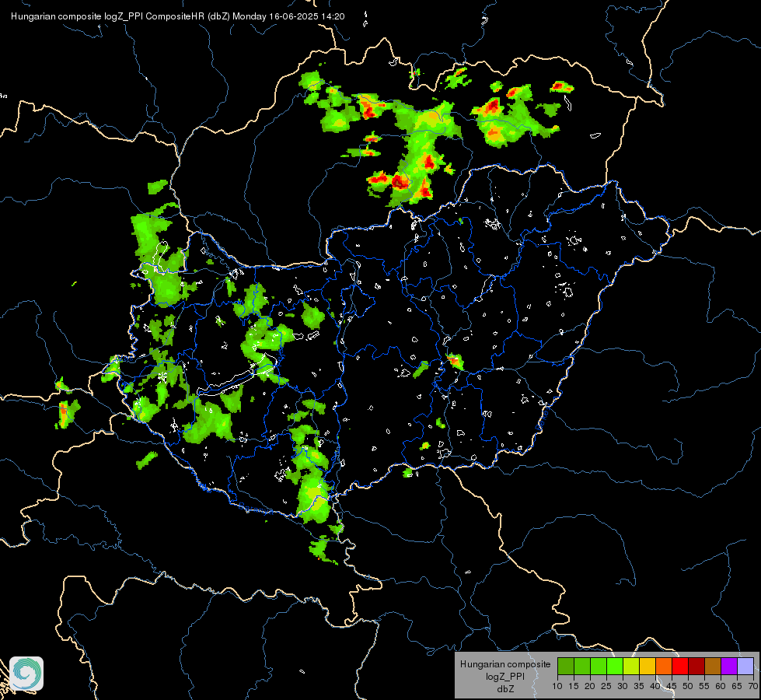Click the 35–40 dBZ yellow swatch
Image resolution: width=761 pixels, height=700 pixels.
tap(648, 666)
